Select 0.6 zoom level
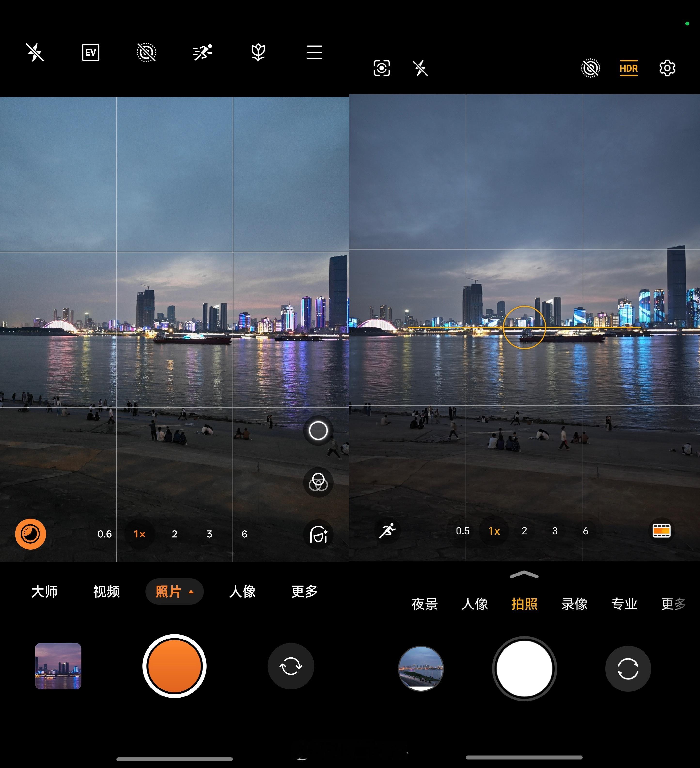700x768 pixels. [105, 534]
